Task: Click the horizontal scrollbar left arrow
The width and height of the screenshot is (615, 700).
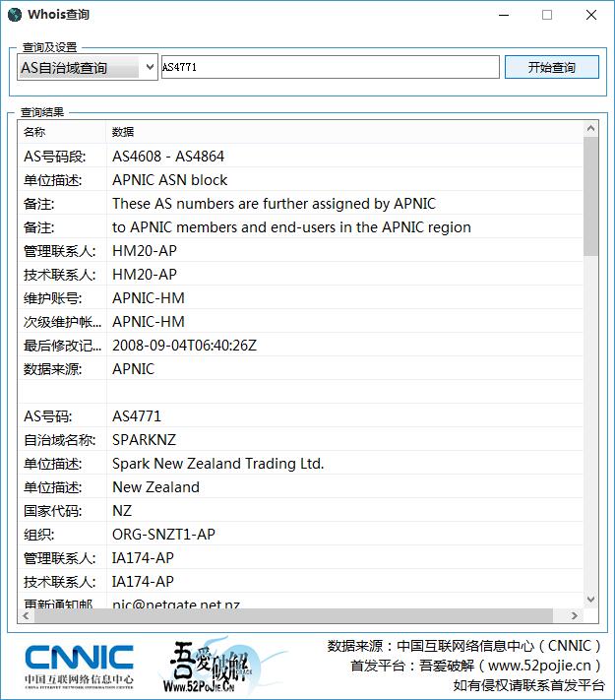Action: (26, 615)
